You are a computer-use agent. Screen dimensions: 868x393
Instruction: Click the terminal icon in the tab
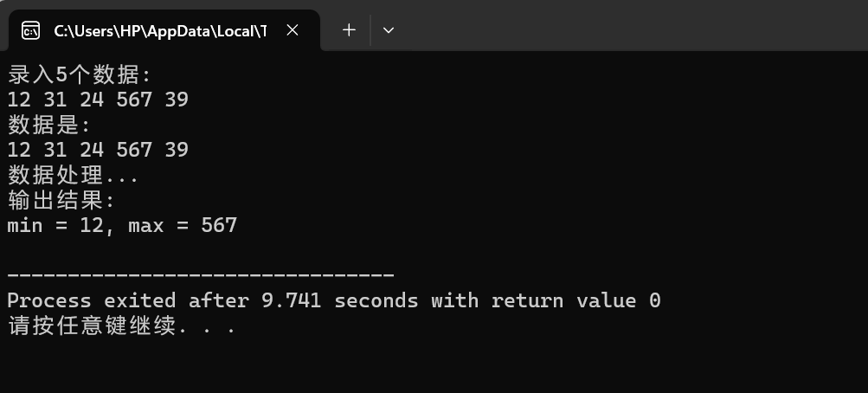click(30, 30)
